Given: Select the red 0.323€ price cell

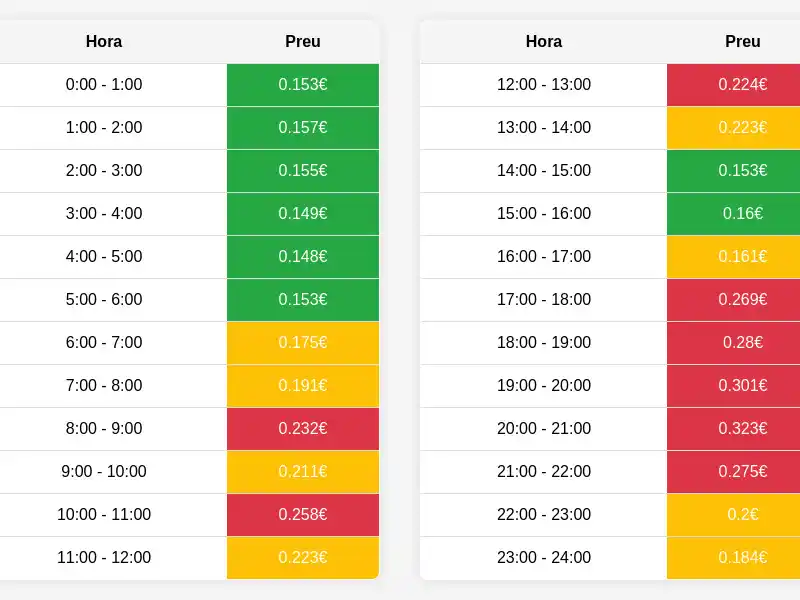Looking at the screenshot, I should point(743,428).
